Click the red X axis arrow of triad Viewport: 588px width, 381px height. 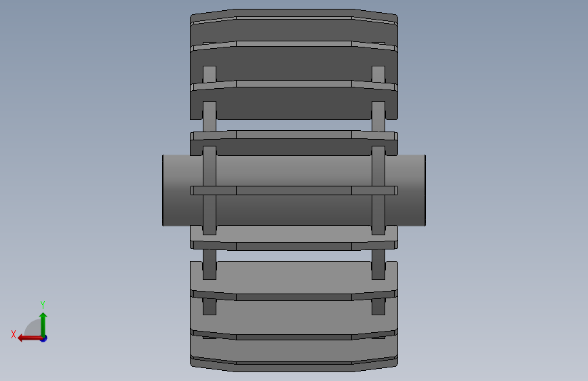(x=30, y=338)
